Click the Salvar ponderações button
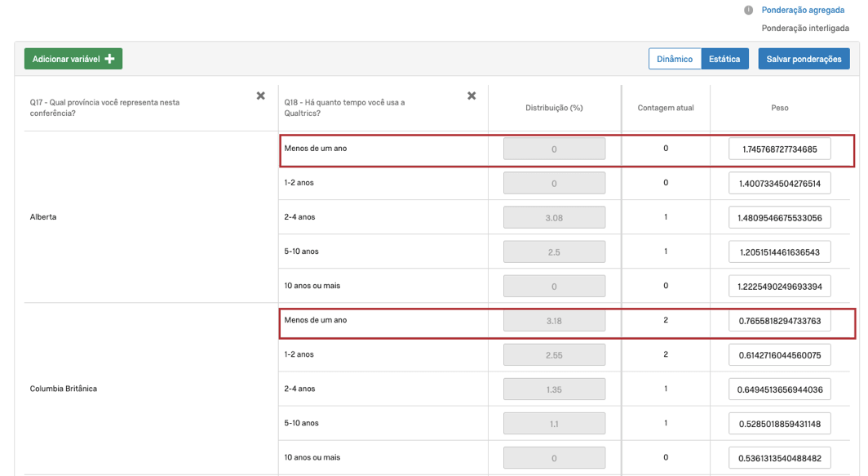 coord(804,59)
